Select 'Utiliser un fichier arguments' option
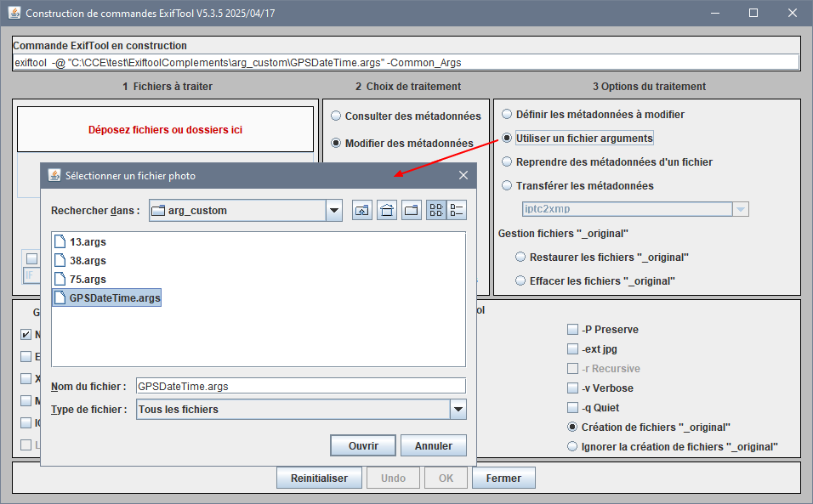The width and height of the screenshot is (813, 504). (507, 139)
